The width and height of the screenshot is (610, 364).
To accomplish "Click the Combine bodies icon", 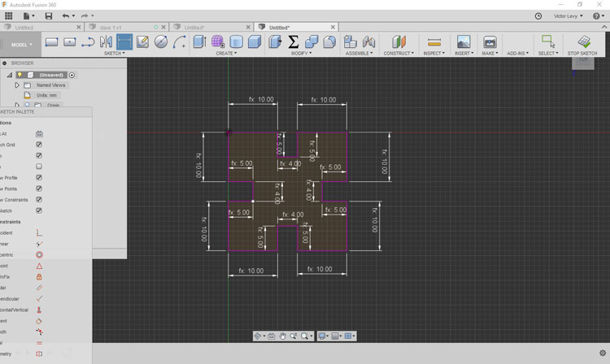I will click(312, 41).
